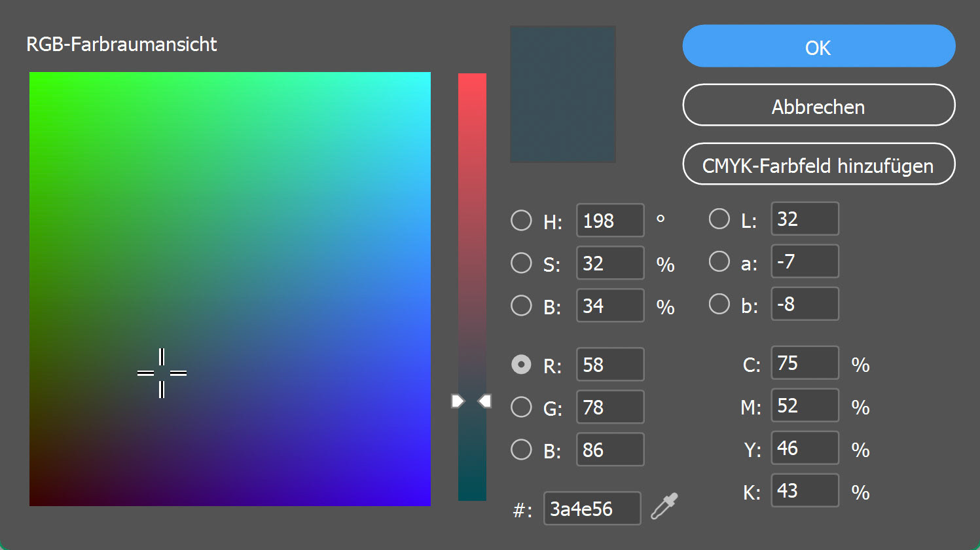980x550 pixels.
Task: Click the R value field showing 58
Action: 609,365
